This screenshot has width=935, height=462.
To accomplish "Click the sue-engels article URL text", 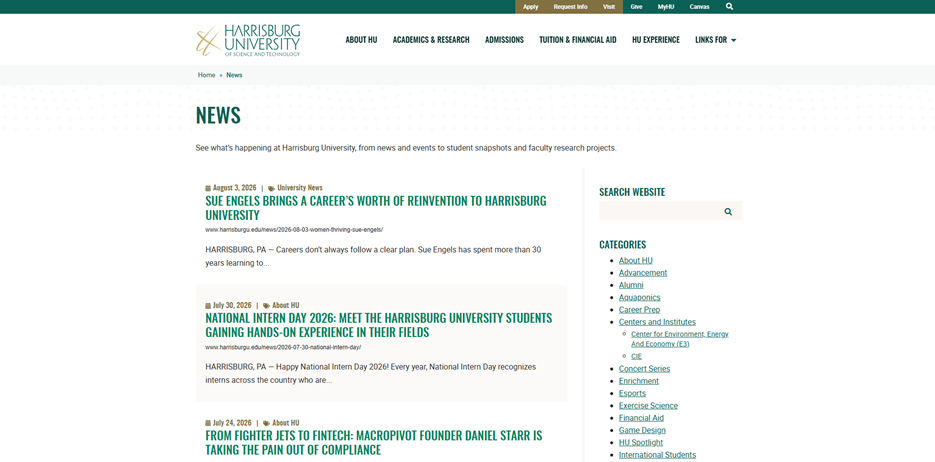I will click(294, 230).
